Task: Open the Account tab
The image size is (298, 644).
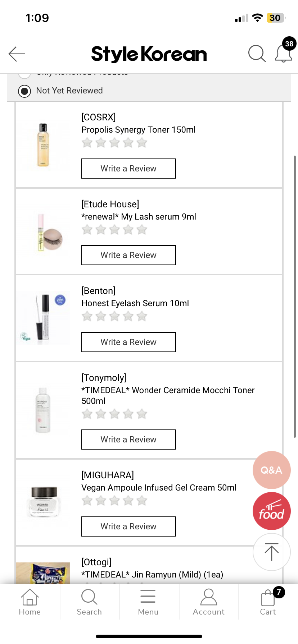Action: click(208, 602)
